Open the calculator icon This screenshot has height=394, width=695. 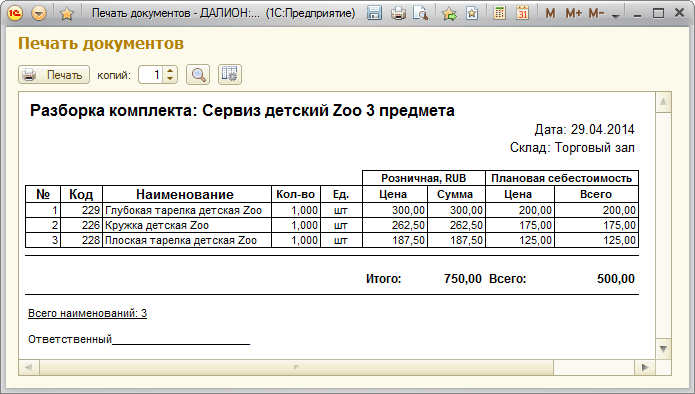[x=500, y=13]
